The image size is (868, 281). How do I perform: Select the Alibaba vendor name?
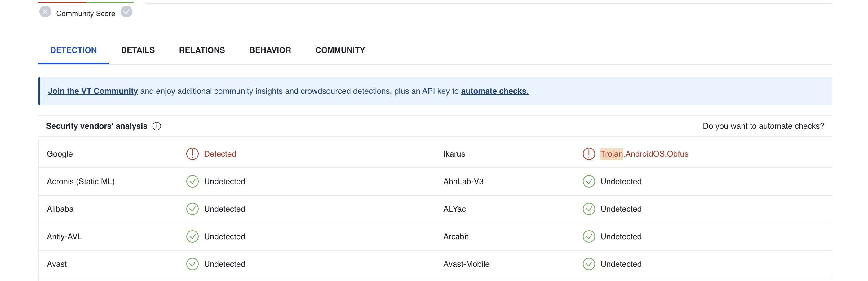pos(60,209)
